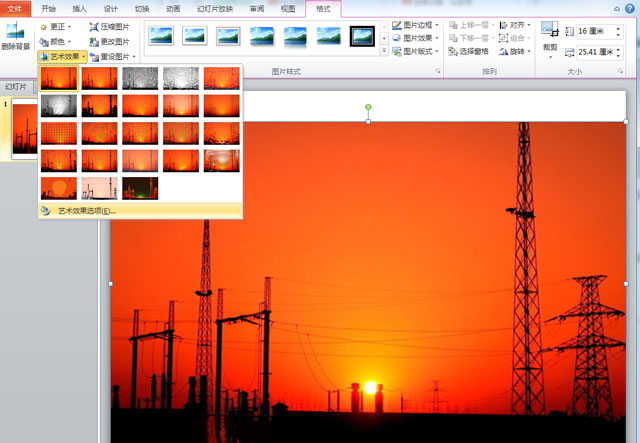640x443 pixels.
Task: Open the Size (大小) group dialog launcher
Action: [x=620, y=71]
